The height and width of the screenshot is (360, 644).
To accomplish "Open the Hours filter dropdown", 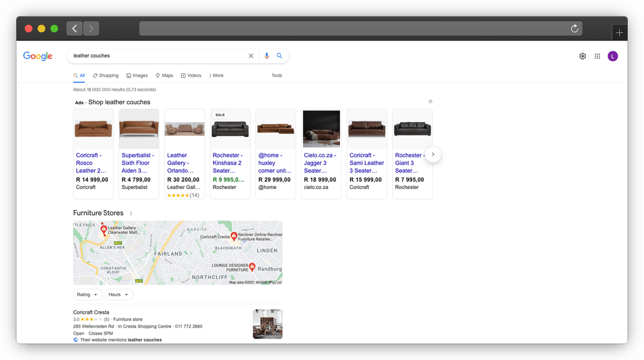I will coord(119,294).
